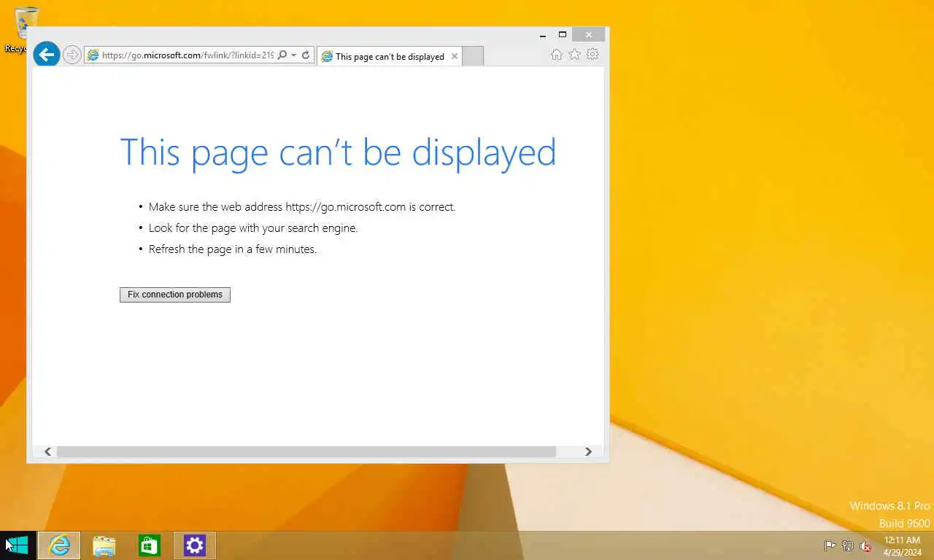Click the horizontal scrollbar thumb
This screenshot has width=934, height=560.
coord(306,452)
